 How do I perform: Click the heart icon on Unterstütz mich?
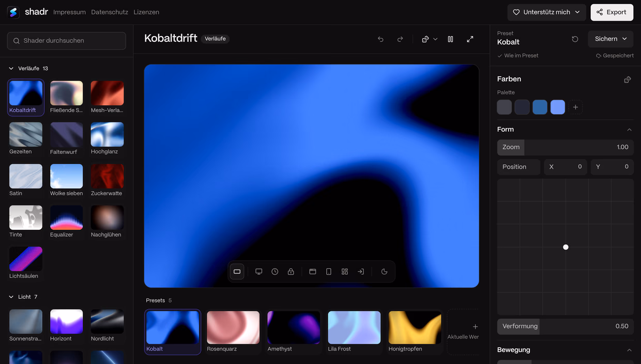pyautogui.click(x=516, y=12)
